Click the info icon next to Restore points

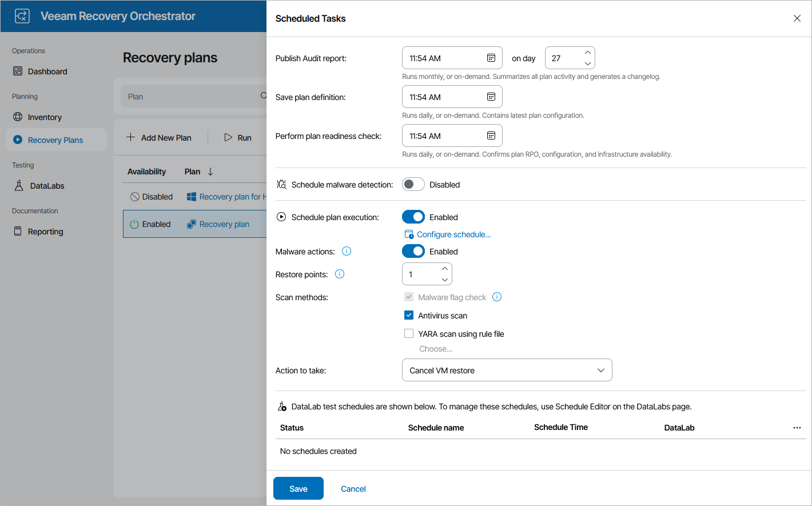(x=339, y=274)
